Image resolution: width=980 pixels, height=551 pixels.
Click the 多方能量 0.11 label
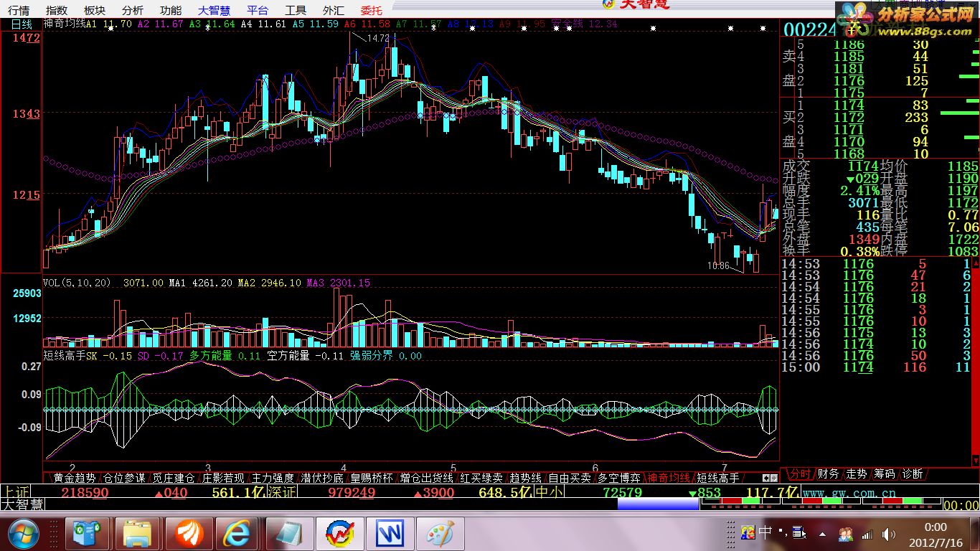pyautogui.click(x=225, y=355)
